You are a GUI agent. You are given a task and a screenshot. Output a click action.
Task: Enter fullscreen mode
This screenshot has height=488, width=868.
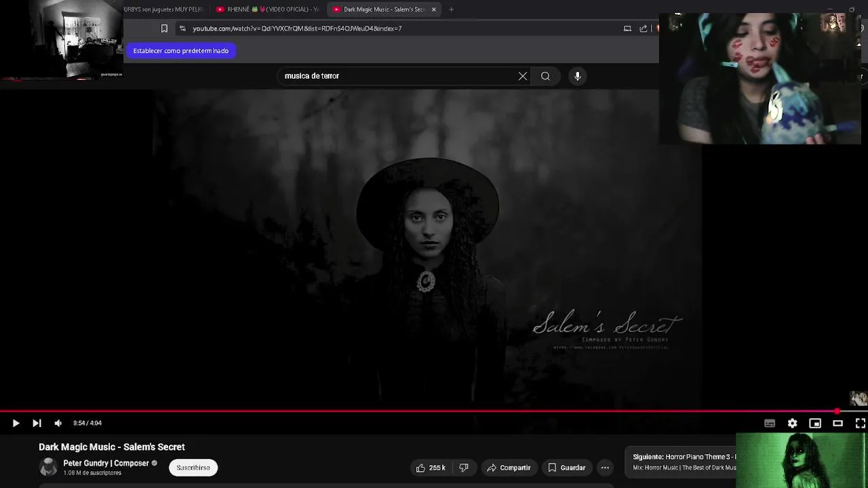coord(860,423)
